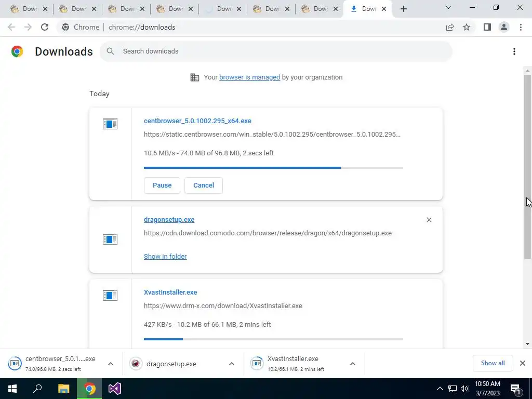Click the page vertical scrollbar thumb
532x399 pixels.
tap(527, 166)
